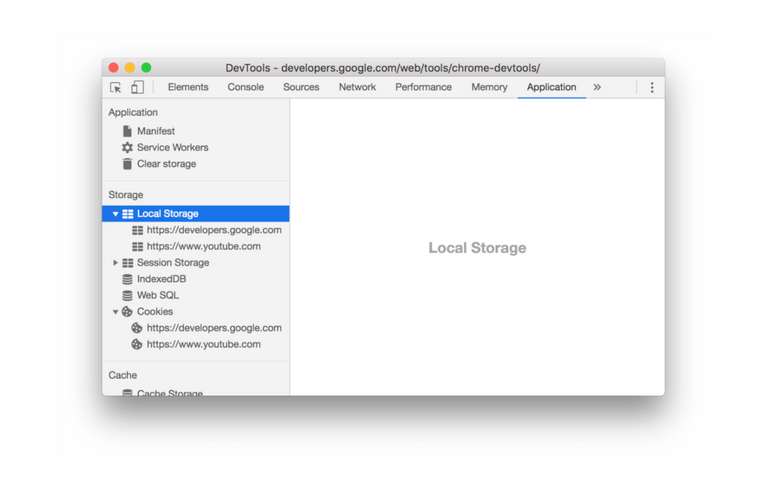The width and height of the screenshot is (768, 503).
Task: Click the Session Storage table icon
Action: tap(128, 263)
